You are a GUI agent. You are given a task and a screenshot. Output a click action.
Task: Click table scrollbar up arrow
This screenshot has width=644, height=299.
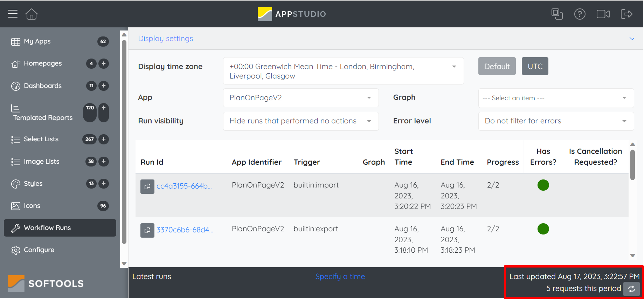(633, 145)
